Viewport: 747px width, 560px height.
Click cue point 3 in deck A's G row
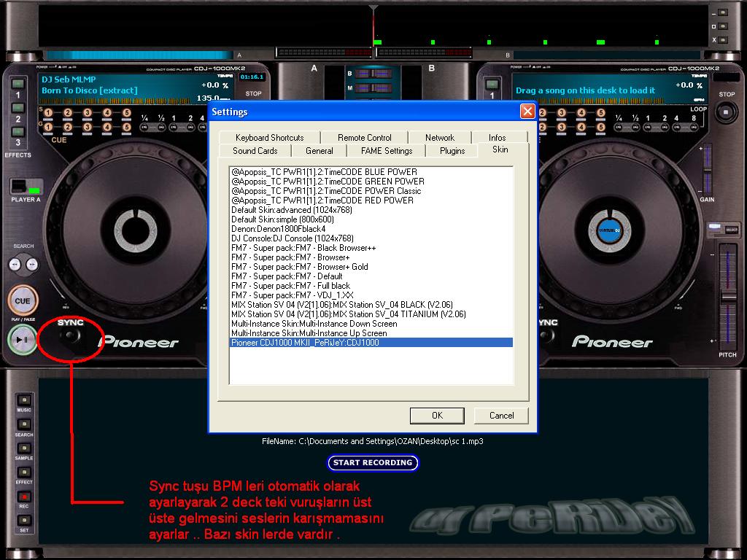[88, 127]
